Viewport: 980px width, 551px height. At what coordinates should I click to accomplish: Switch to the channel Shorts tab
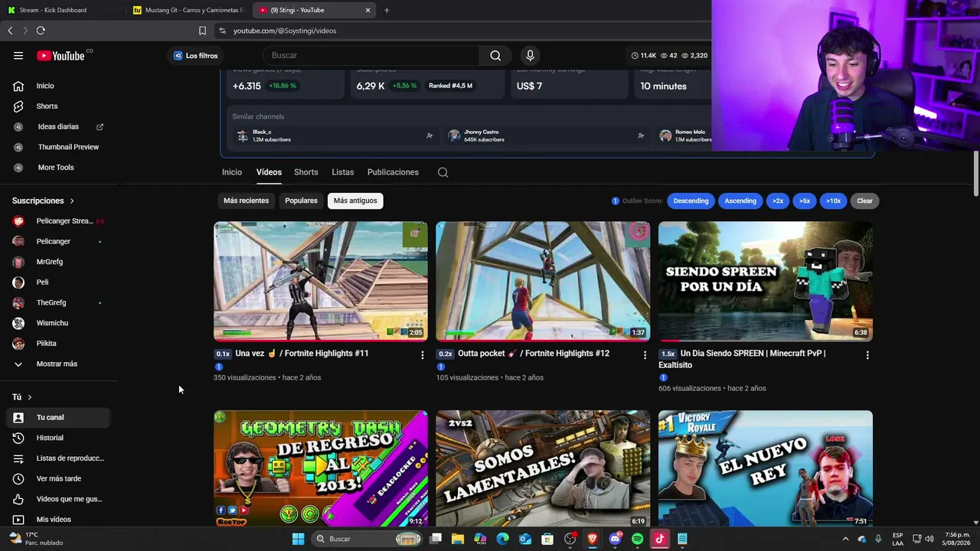pyautogui.click(x=306, y=172)
